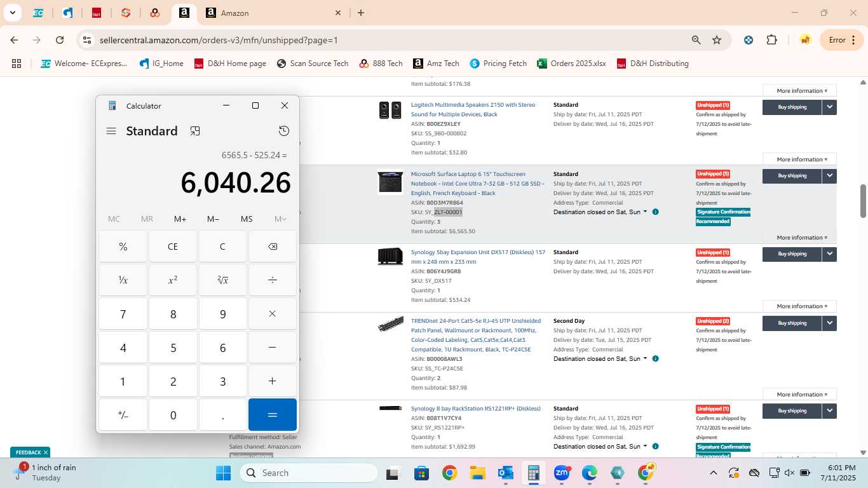Click the square root key
Viewport: 868px width, 488px height.
(x=222, y=280)
